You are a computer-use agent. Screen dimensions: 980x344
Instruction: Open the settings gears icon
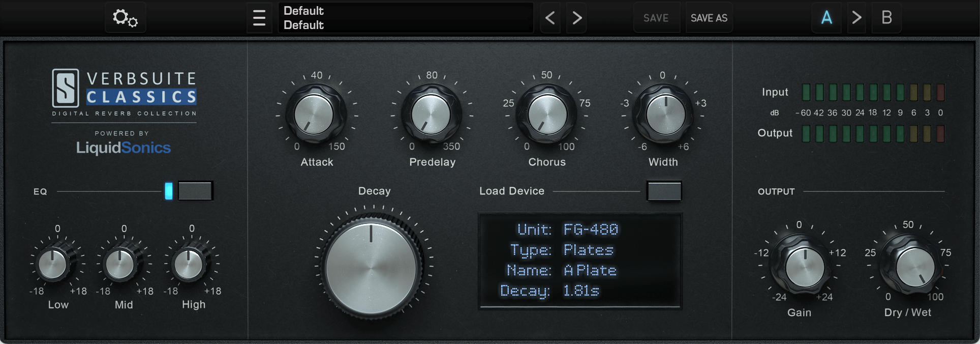tap(125, 18)
